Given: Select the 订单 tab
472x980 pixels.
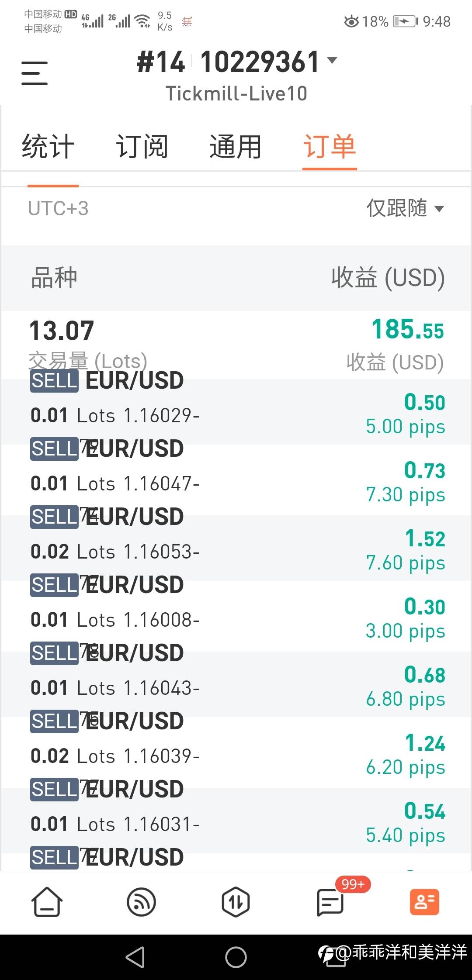Looking at the screenshot, I should [x=330, y=147].
